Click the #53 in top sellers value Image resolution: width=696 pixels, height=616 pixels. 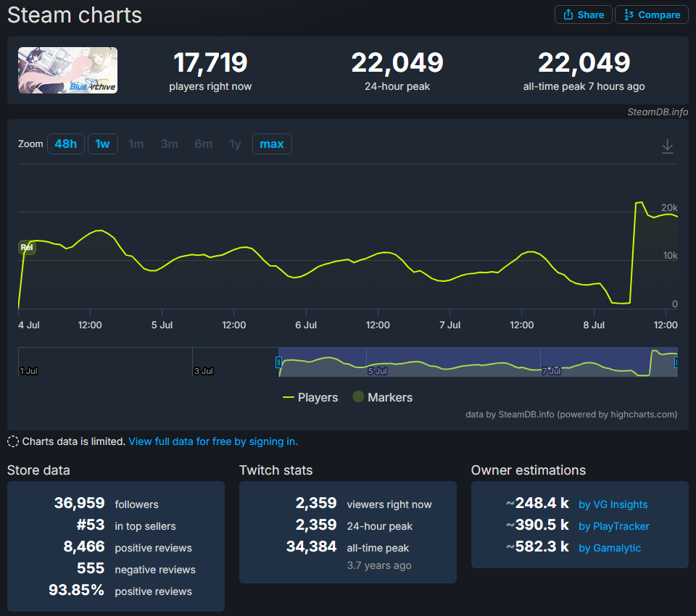point(91,525)
